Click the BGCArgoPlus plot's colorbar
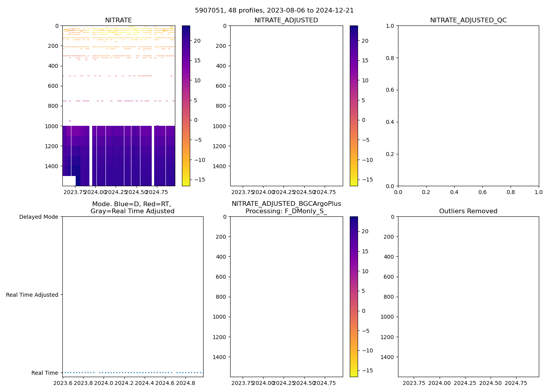This screenshot has height=392, width=549. (354, 297)
